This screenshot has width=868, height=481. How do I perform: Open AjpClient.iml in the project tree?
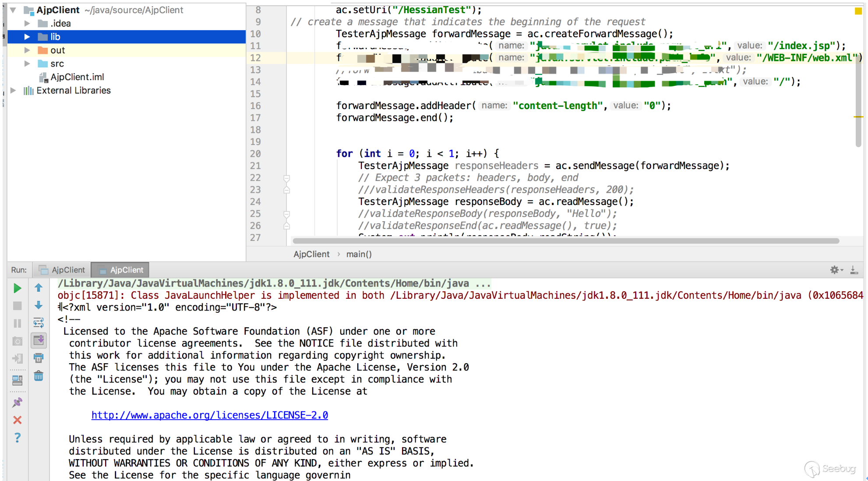click(77, 77)
